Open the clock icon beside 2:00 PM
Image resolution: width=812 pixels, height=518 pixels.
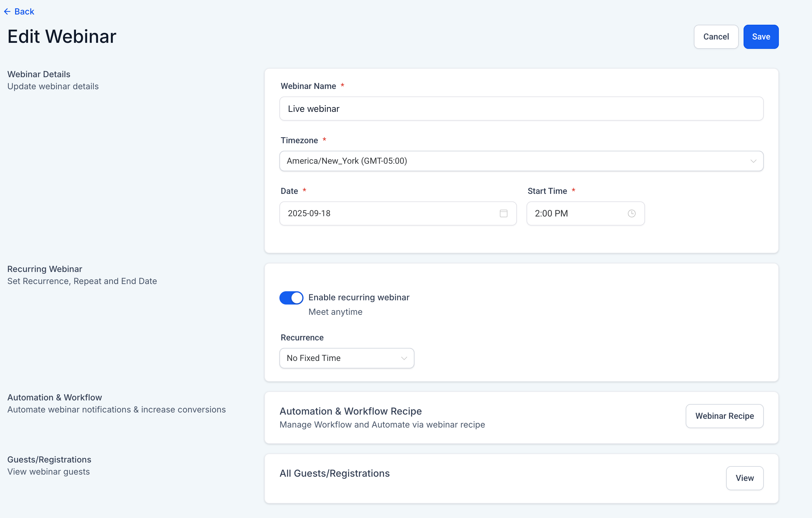631,213
